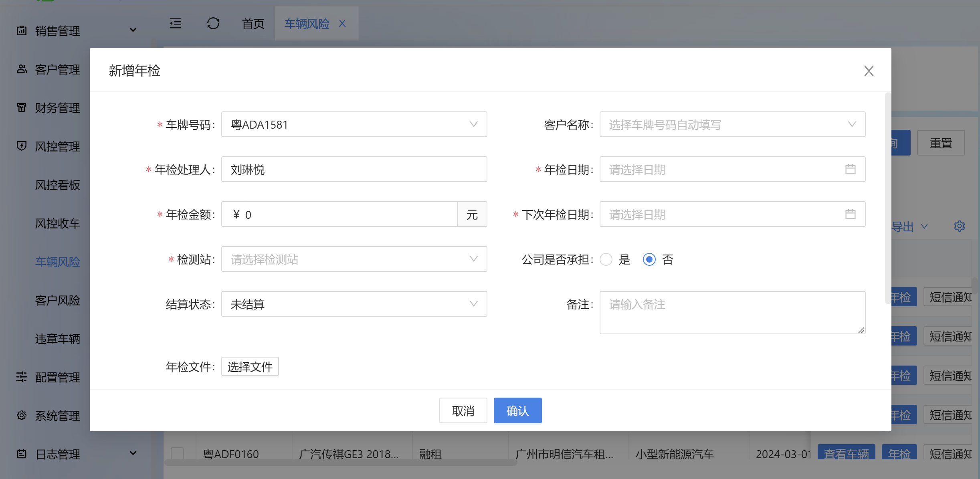Click the 备注 text area
Viewport: 980px width, 479px height.
click(x=732, y=313)
